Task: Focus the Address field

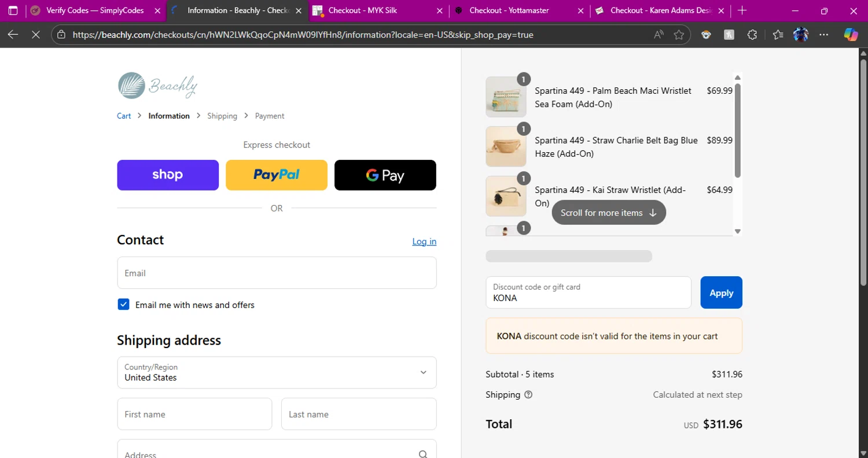Action: pyautogui.click(x=277, y=449)
